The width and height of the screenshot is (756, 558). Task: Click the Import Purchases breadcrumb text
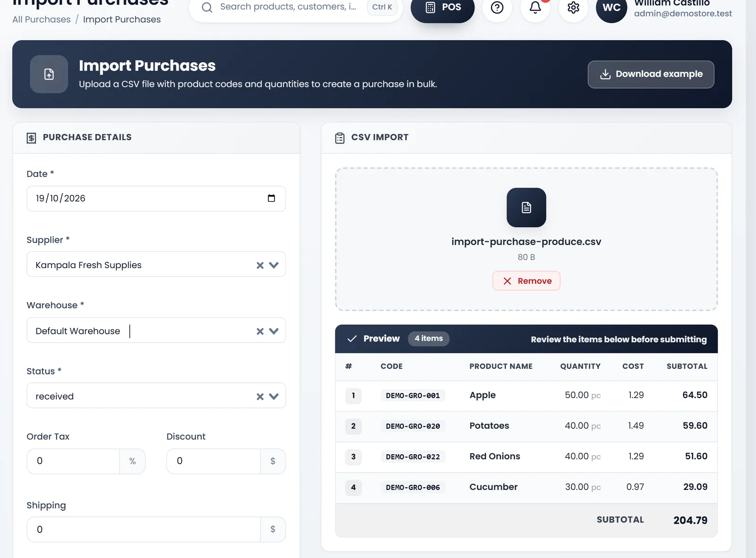(122, 19)
